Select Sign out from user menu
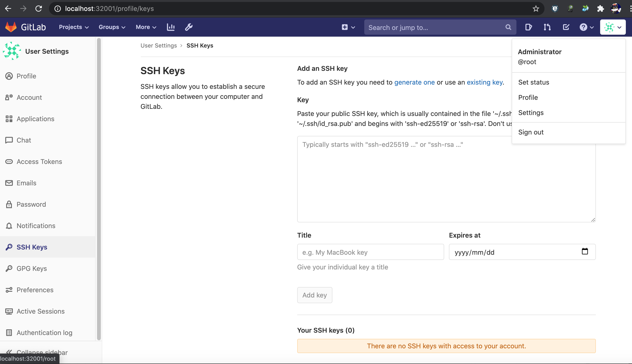The width and height of the screenshot is (632, 364). tap(531, 132)
